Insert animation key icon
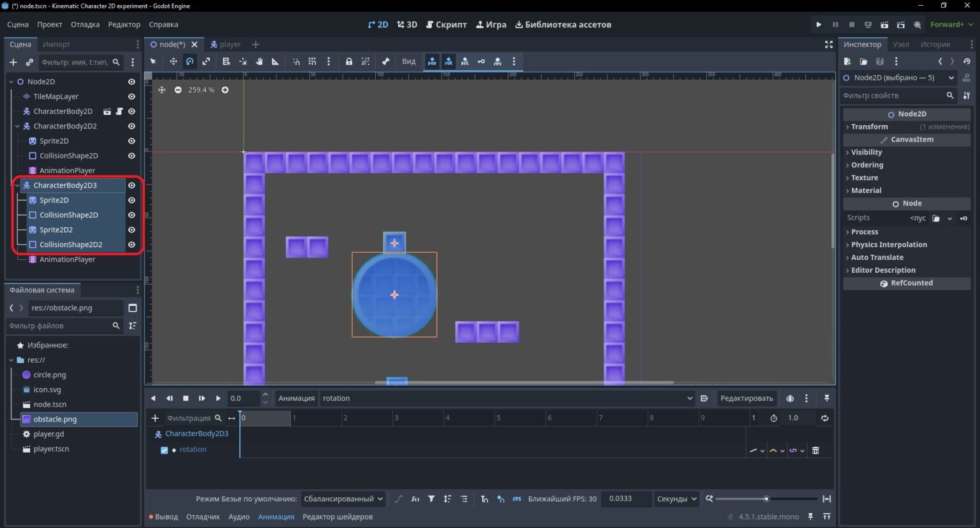The height and width of the screenshot is (528, 980). [x=481, y=61]
